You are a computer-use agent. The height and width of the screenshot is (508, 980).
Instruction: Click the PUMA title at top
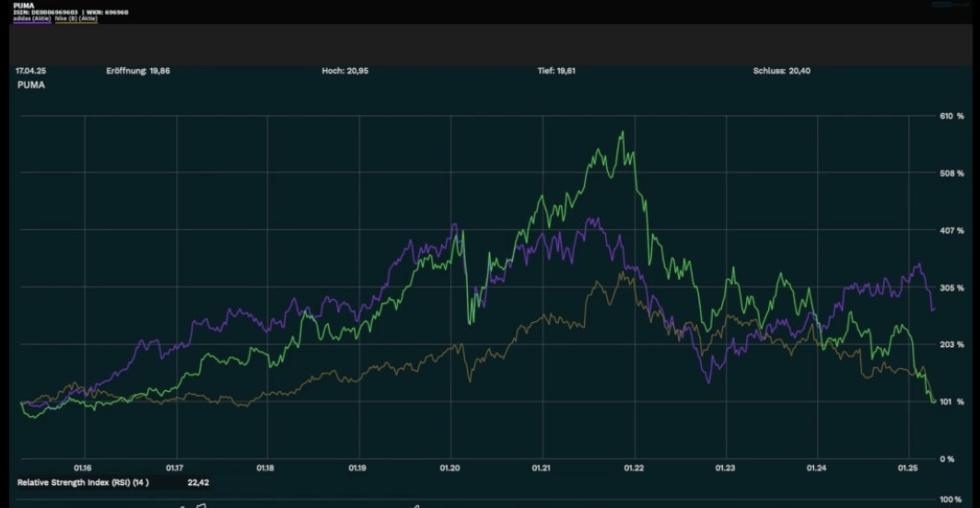coord(24,6)
